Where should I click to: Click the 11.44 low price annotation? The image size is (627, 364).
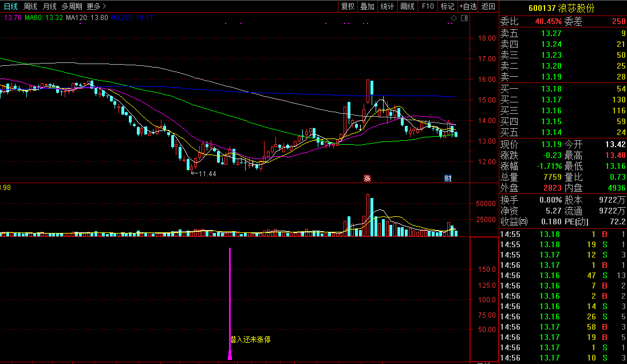pyautogui.click(x=204, y=174)
